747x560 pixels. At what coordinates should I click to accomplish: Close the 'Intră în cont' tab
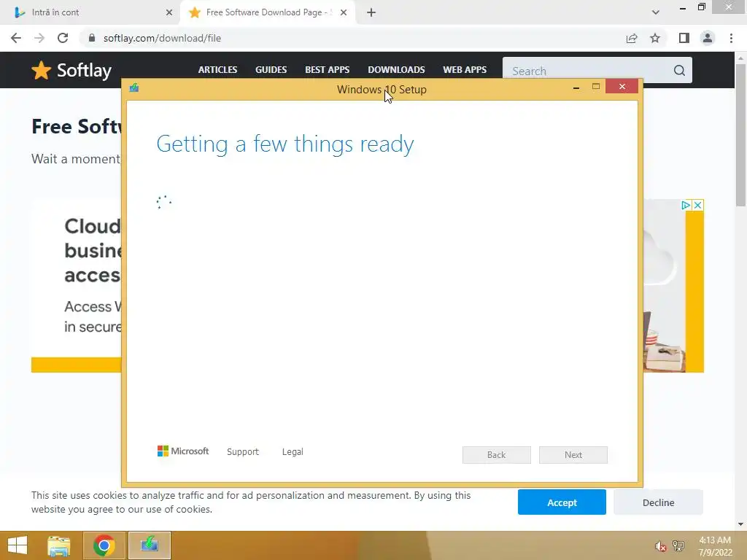tap(169, 12)
